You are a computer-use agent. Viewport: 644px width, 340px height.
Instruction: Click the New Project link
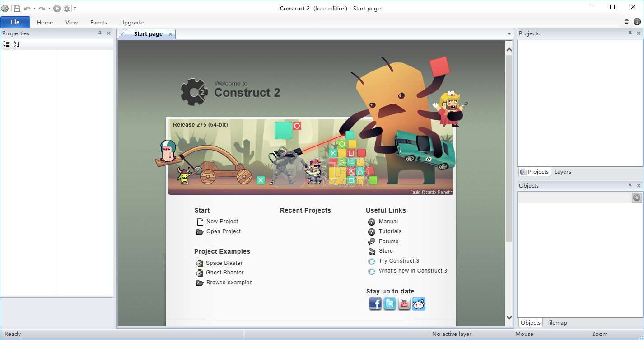[222, 222]
